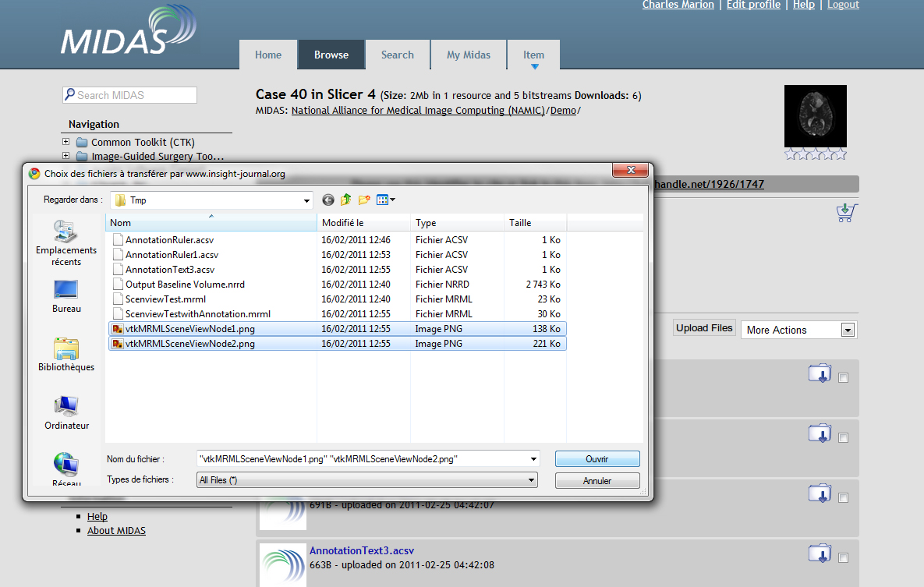Open the My Midas tab

468,55
